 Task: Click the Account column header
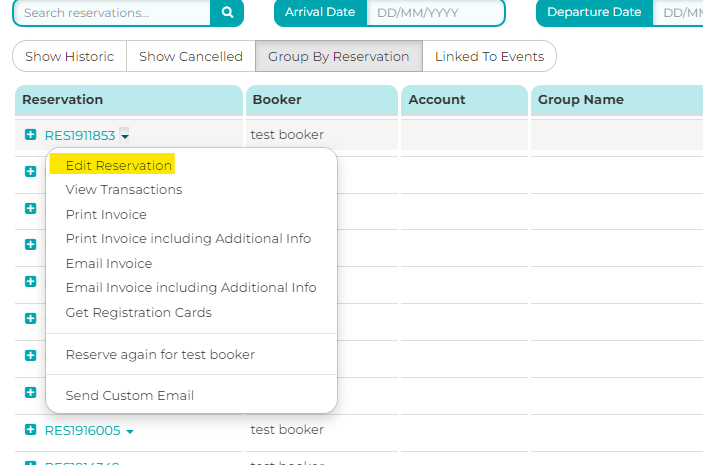coord(464,100)
